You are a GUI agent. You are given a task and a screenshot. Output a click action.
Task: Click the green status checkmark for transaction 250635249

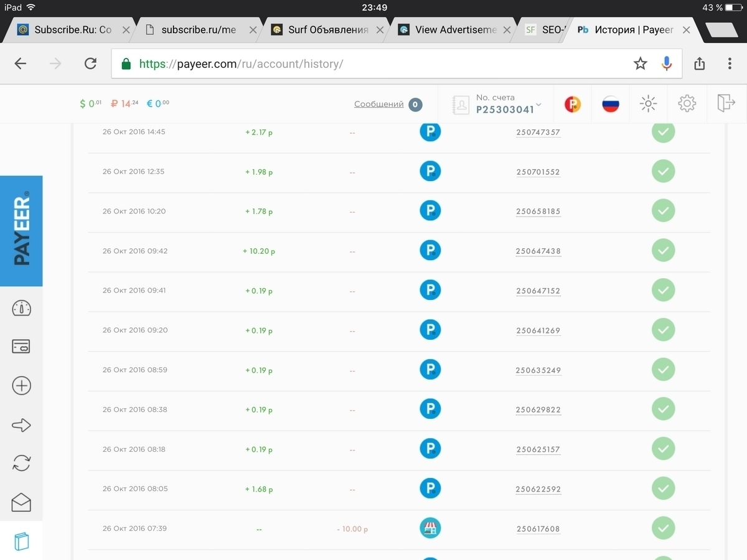(x=663, y=370)
